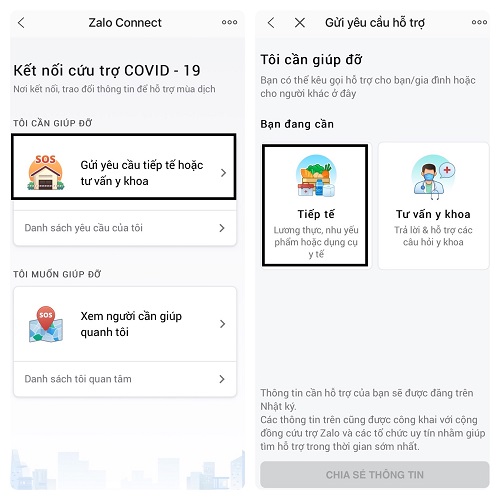This screenshot has width=500, height=500.
Task: Tap the doctor consultation illustration
Action: pos(433,177)
